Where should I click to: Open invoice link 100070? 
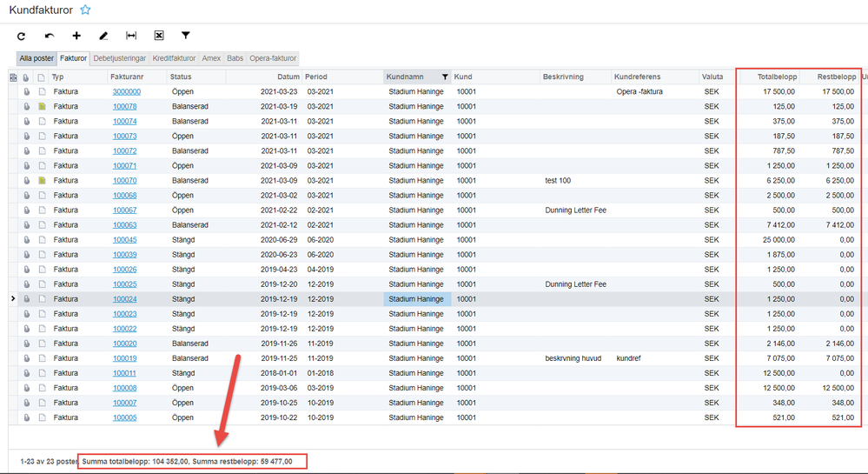coord(124,181)
